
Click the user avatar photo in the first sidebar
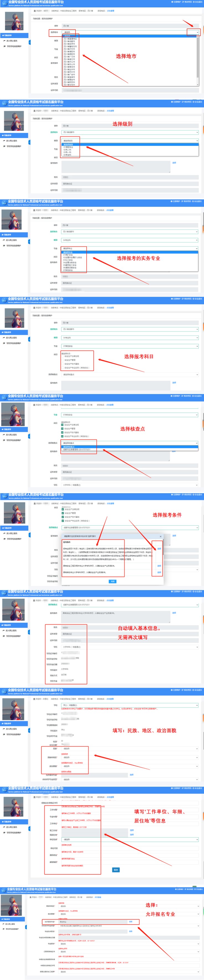tap(14, 22)
